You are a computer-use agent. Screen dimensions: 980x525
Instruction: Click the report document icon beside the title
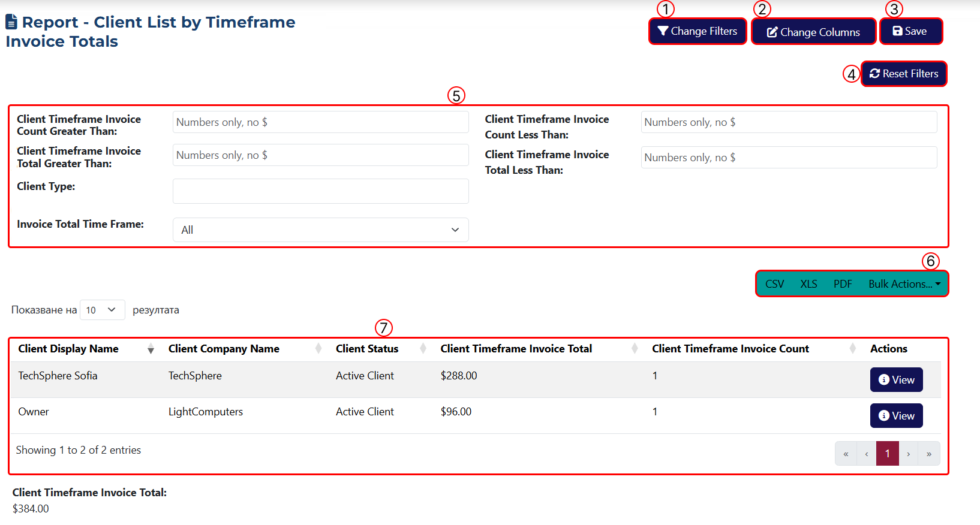[x=11, y=22]
